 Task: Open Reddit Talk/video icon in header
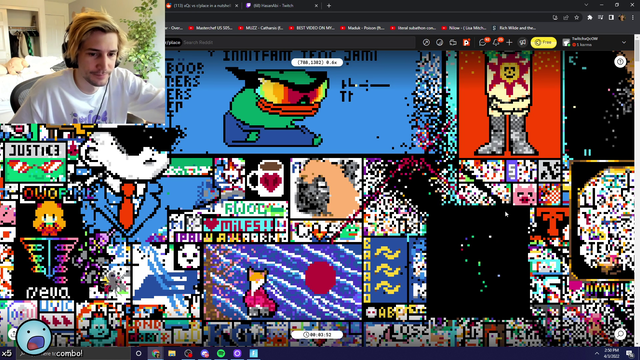tap(453, 42)
